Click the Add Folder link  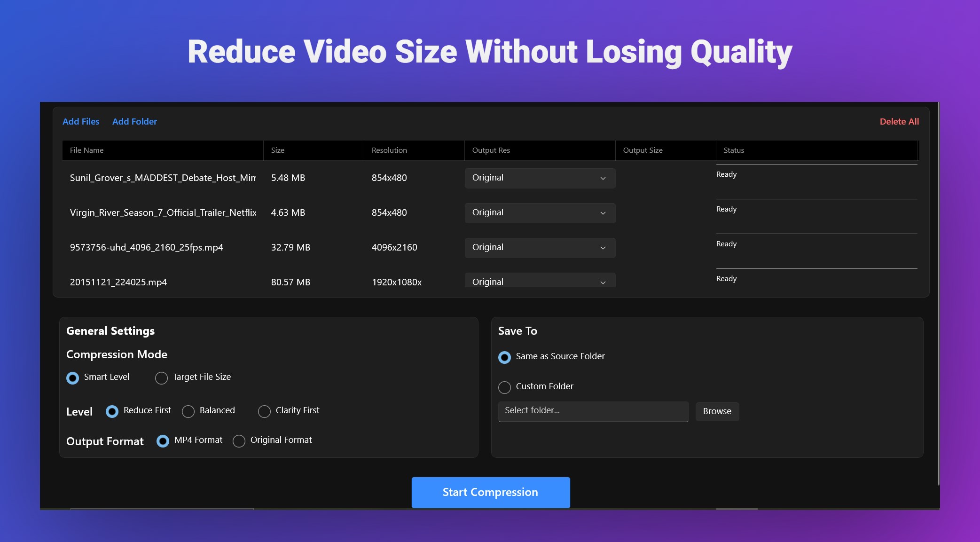tap(134, 121)
